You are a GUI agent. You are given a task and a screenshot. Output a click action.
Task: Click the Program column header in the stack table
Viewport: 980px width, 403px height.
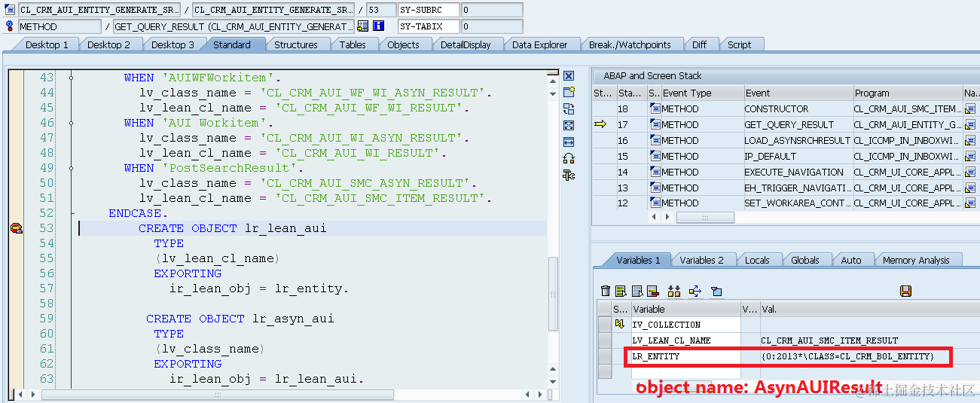[x=908, y=93]
